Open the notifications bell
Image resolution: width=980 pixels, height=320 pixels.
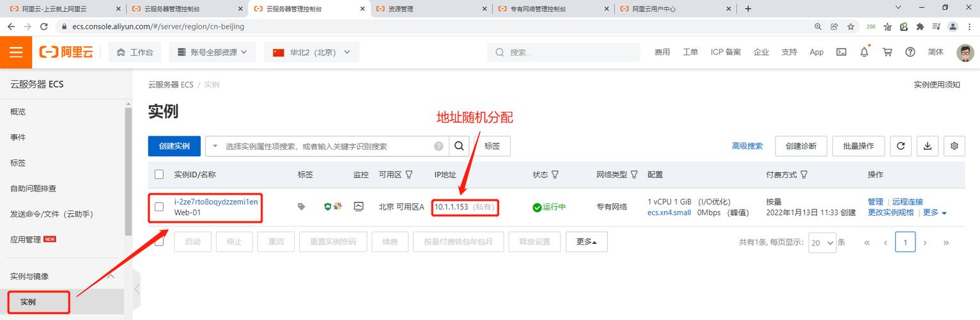864,52
